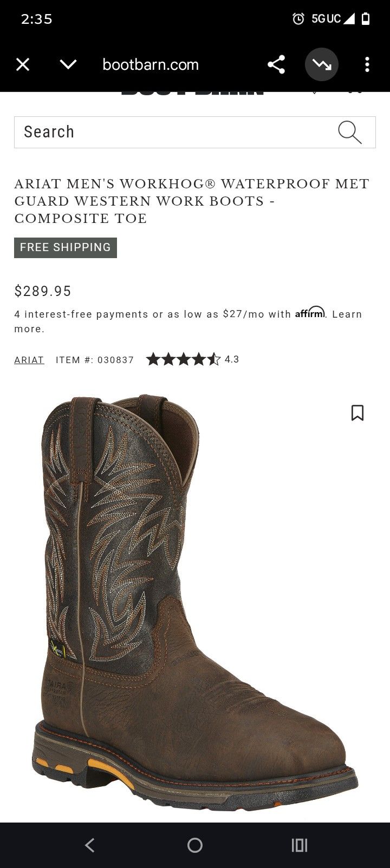Viewport: 390px width, 868px height.
Task: Open the ARIAT brand link
Action: 29,360
